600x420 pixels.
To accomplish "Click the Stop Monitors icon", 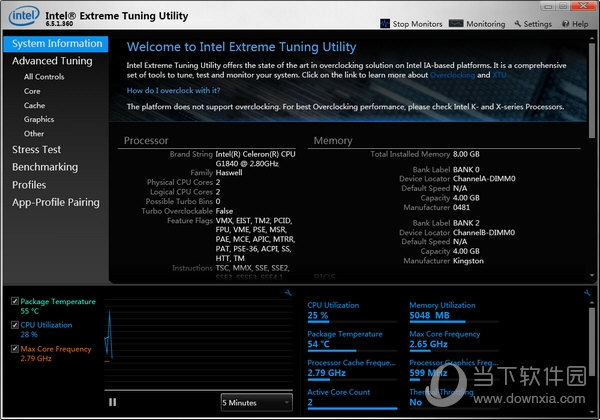I will coord(385,24).
